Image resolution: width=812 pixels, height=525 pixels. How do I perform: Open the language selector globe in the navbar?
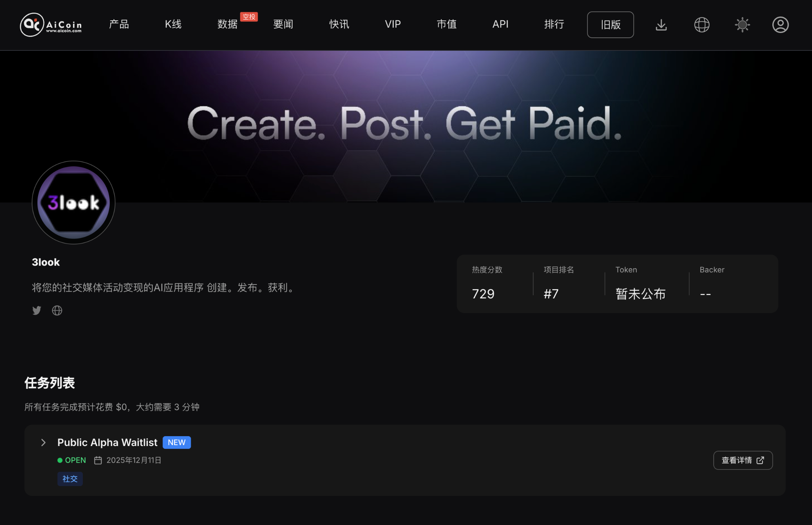(701, 25)
